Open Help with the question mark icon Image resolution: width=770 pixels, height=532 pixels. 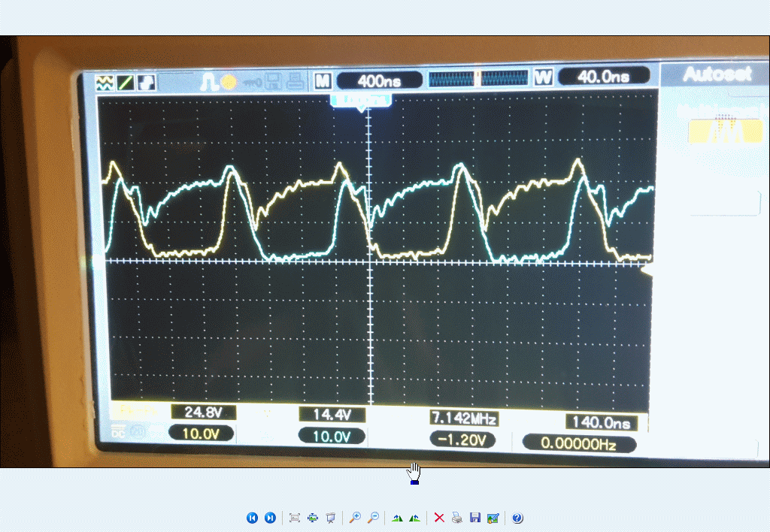517,518
